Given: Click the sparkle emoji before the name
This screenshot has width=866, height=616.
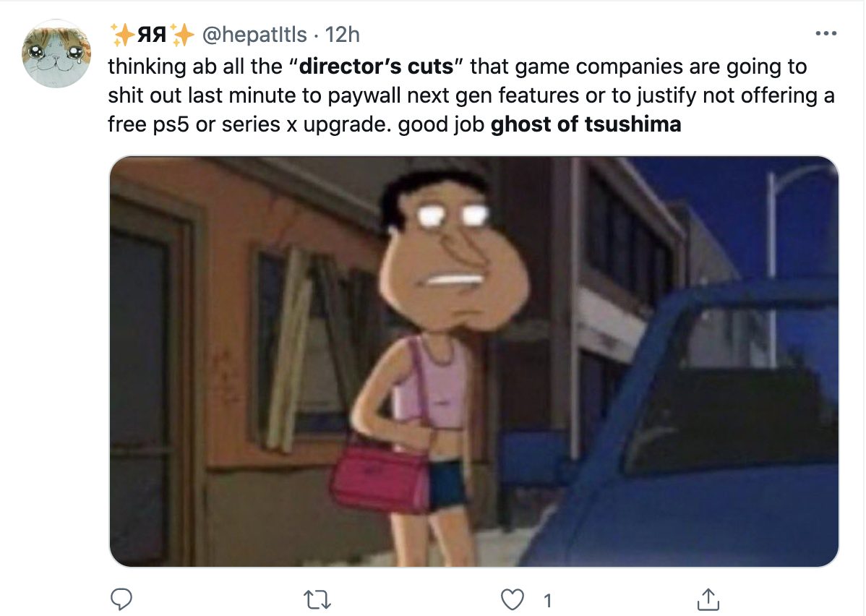Looking at the screenshot, I should (123, 34).
